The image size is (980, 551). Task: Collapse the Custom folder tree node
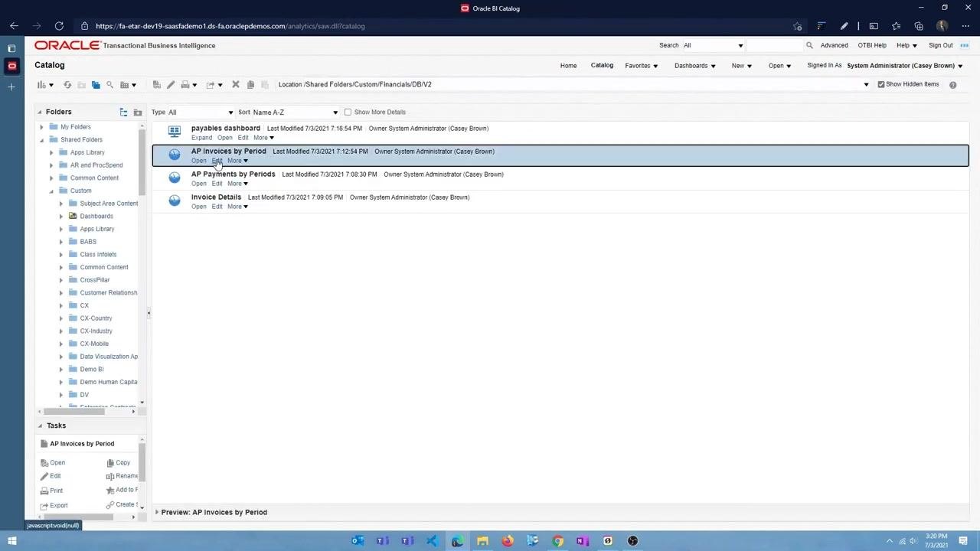point(51,191)
